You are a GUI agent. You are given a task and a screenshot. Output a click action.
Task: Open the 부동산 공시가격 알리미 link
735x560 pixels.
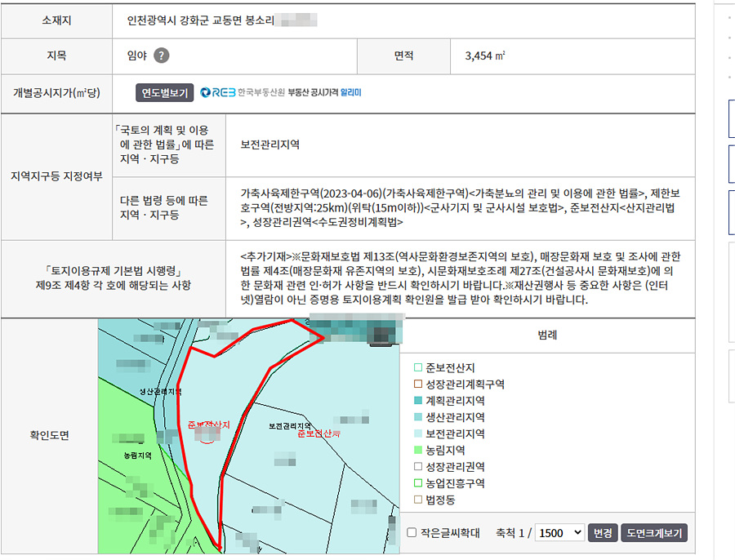pos(324,93)
